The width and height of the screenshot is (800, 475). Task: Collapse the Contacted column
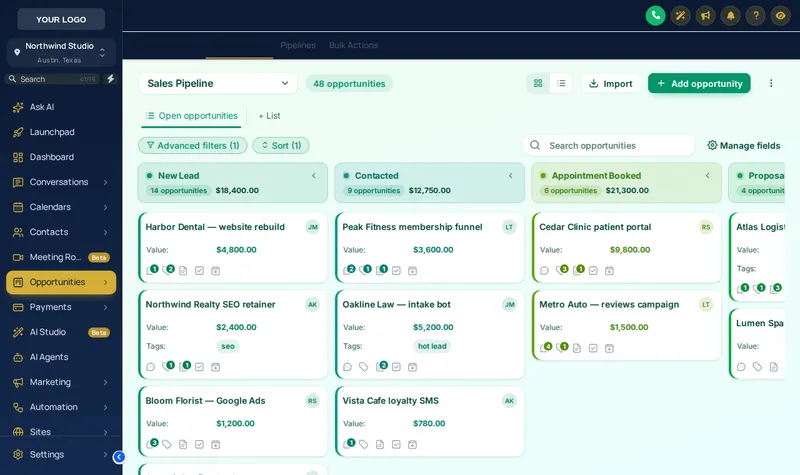click(x=511, y=176)
